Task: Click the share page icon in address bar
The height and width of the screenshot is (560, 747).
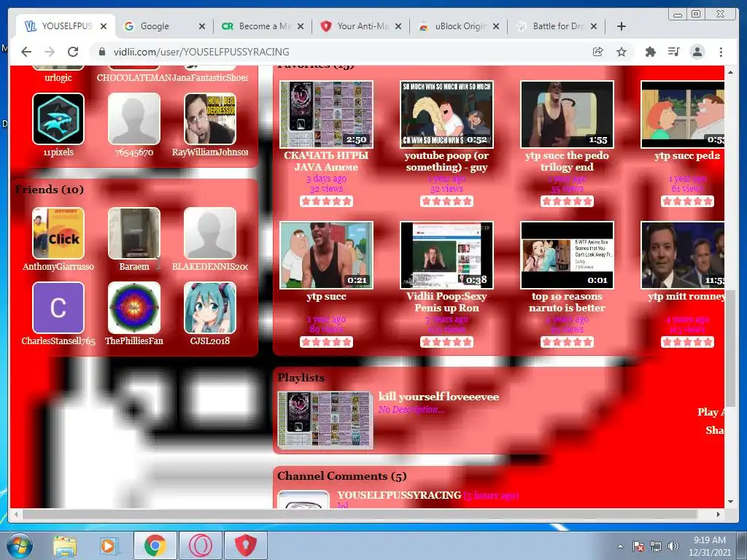Action: click(598, 52)
